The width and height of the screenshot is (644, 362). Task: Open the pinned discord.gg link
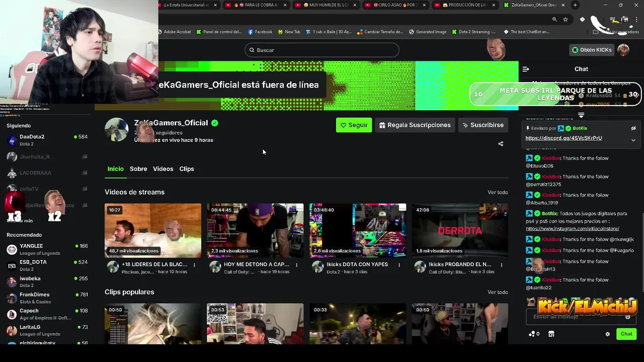coord(563,138)
